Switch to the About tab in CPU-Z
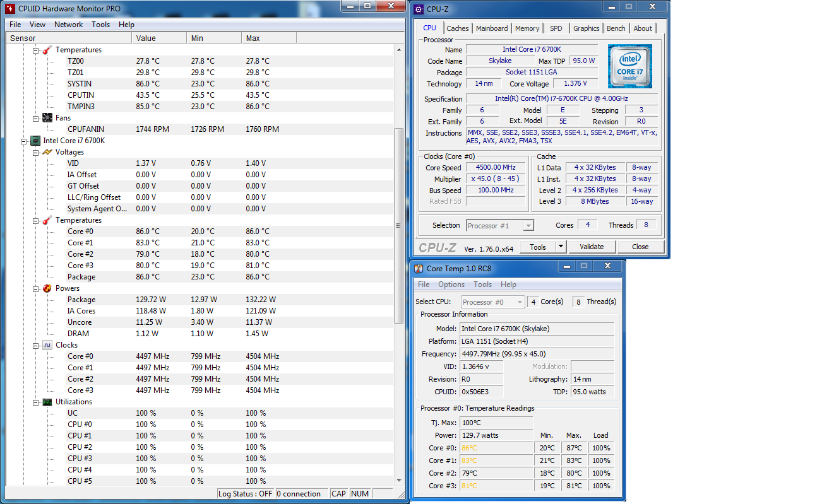This screenshot has width=822, height=504. pyautogui.click(x=643, y=28)
